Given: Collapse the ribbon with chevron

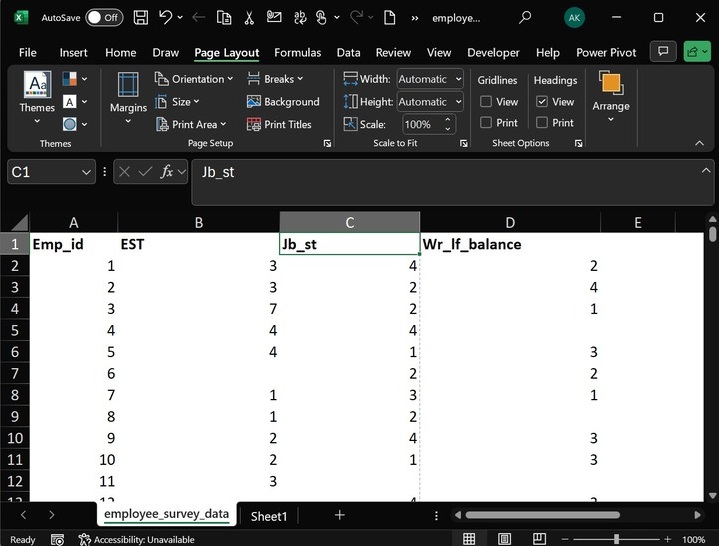Looking at the screenshot, I should 699,143.
